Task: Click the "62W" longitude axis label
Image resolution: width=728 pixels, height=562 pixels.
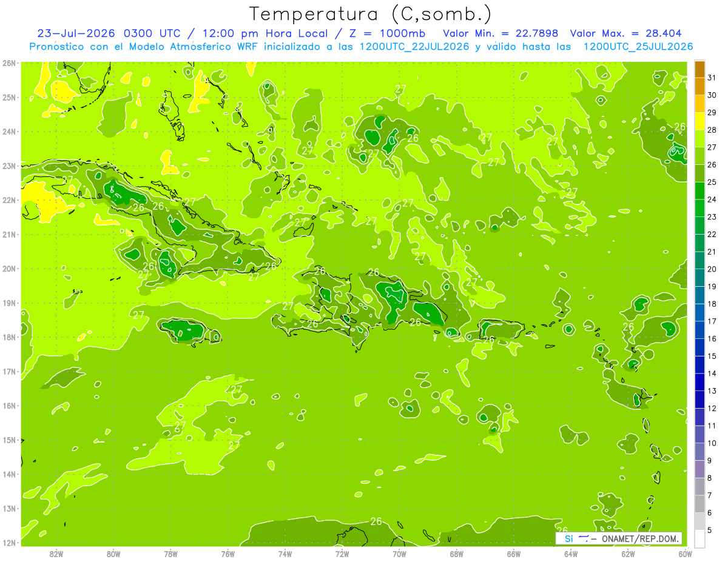Action: pos(628,554)
